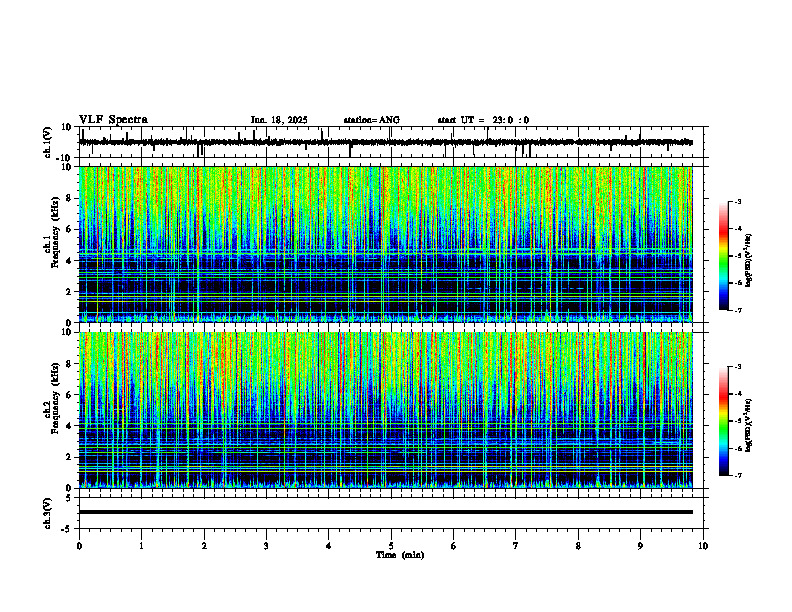The image size is (792, 612).
Task: Click the "-3" tick on ch.2 colorbar
Action: (x=738, y=367)
